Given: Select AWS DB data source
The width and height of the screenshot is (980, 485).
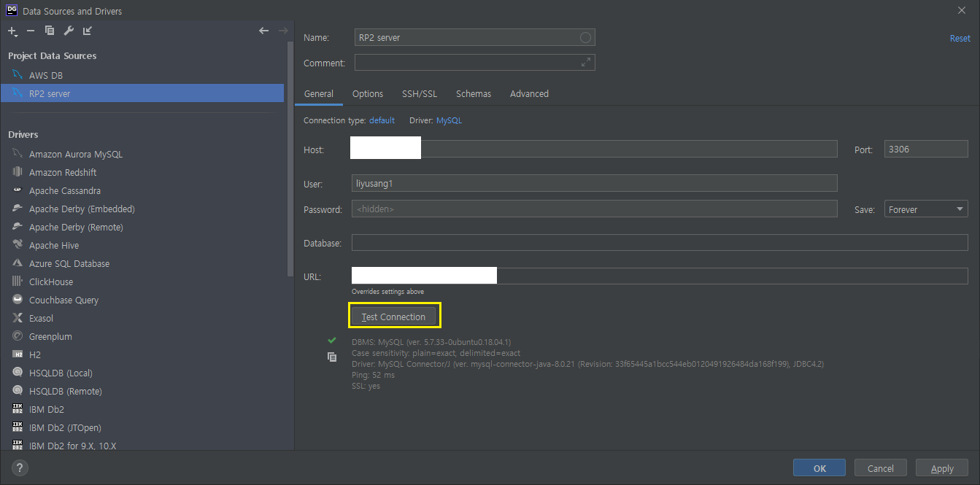Looking at the screenshot, I should click(142, 75).
